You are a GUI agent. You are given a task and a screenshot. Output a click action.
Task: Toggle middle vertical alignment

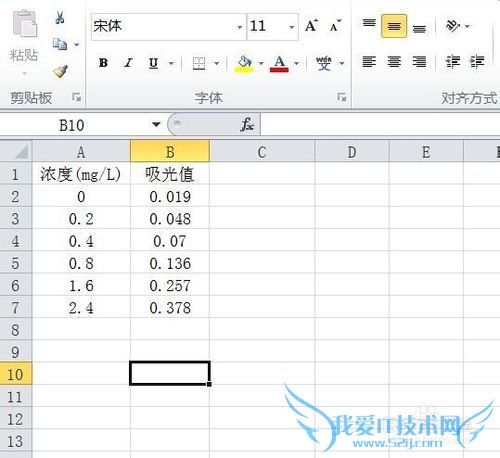394,26
